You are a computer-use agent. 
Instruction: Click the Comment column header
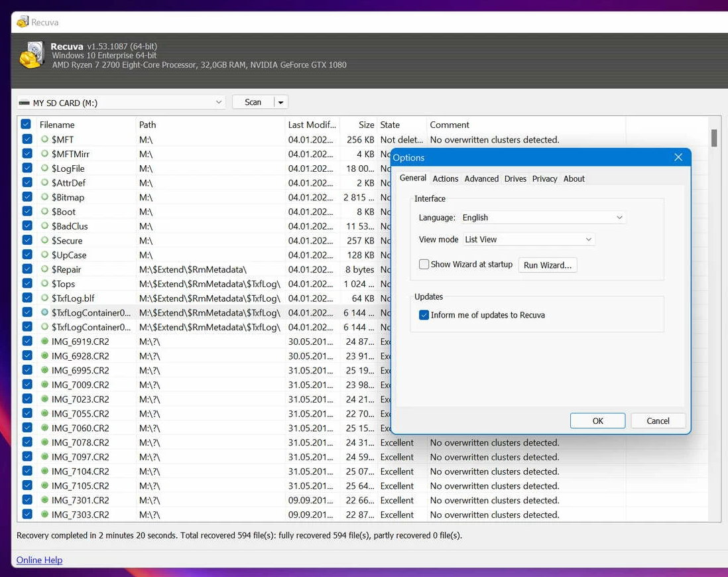(x=526, y=125)
